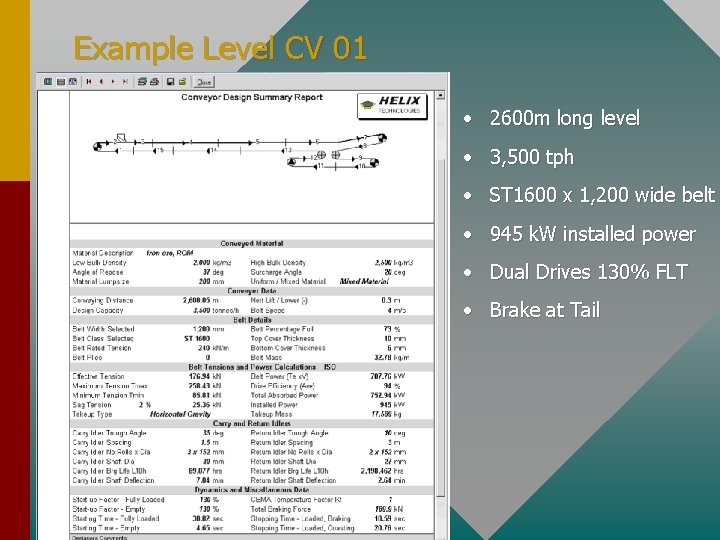This screenshot has height=540, width=720.
Task: Go to the previous report page
Action: pyautogui.click(x=101, y=82)
